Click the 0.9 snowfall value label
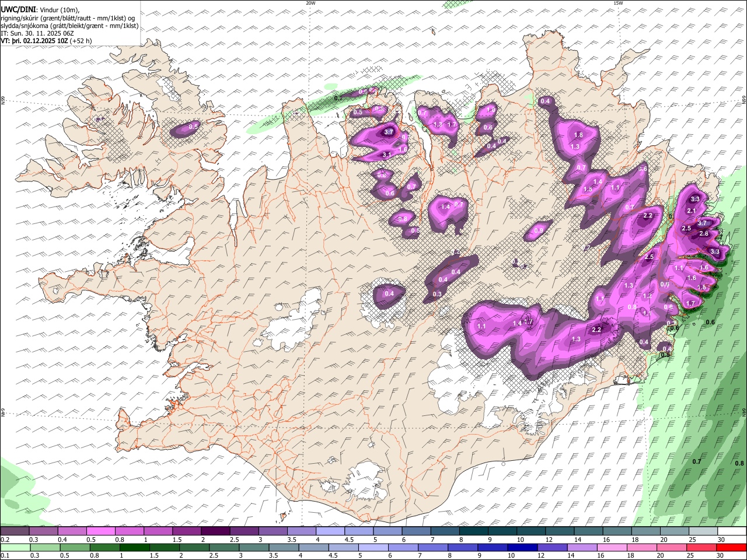Viewport: 747px width, 560px height. point(539,231)
